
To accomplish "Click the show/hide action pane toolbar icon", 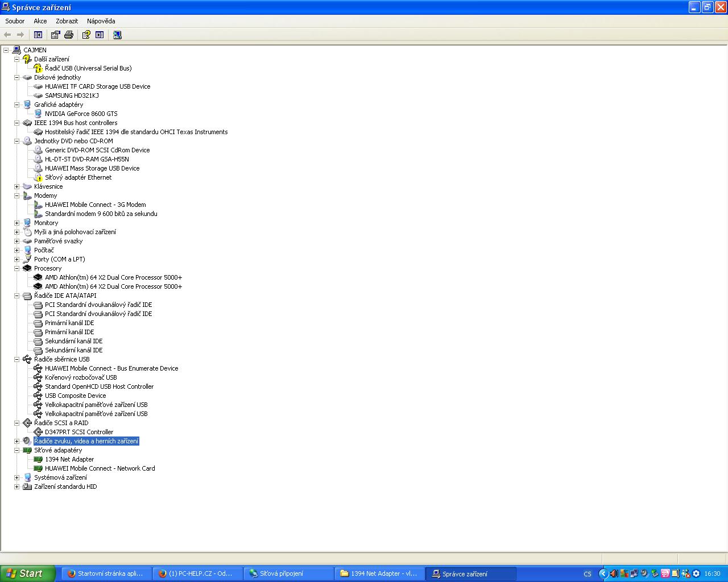I will coord(100,35).
